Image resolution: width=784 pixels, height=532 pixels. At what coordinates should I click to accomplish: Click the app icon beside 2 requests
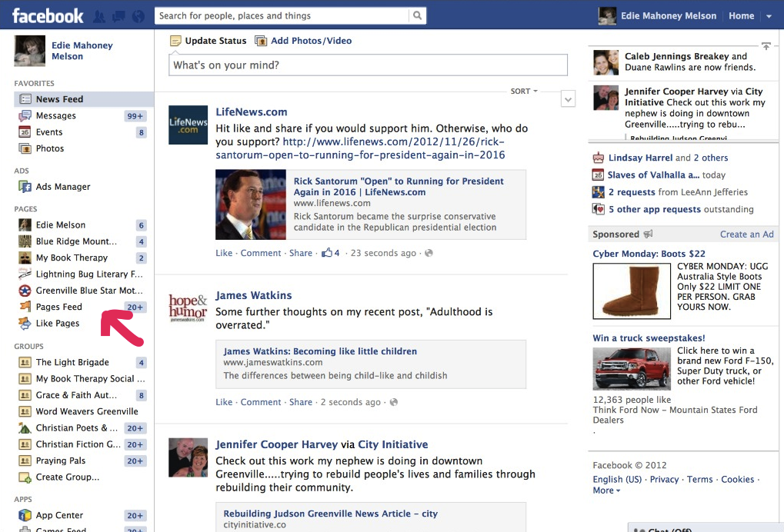[598, 192]
